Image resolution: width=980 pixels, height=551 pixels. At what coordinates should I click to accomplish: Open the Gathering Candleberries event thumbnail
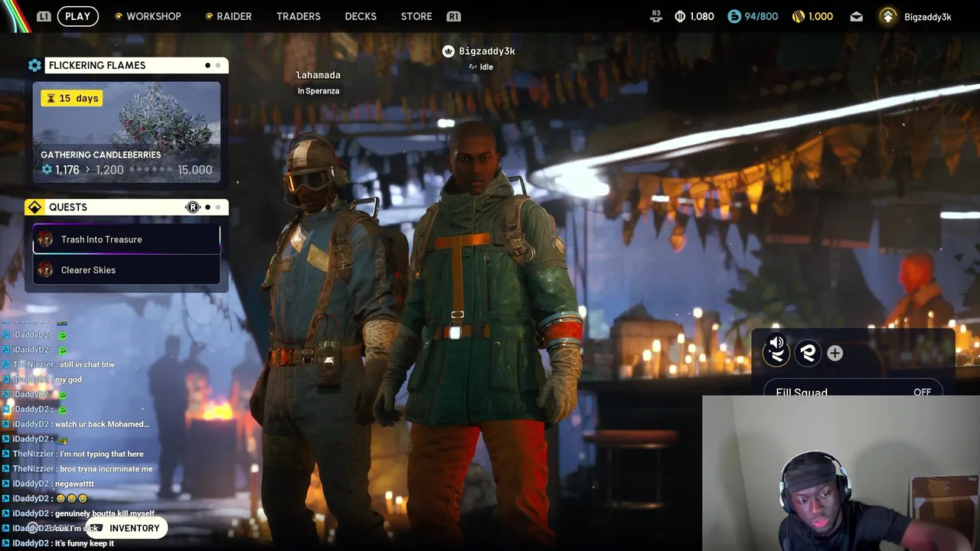[x=126, y=132]
